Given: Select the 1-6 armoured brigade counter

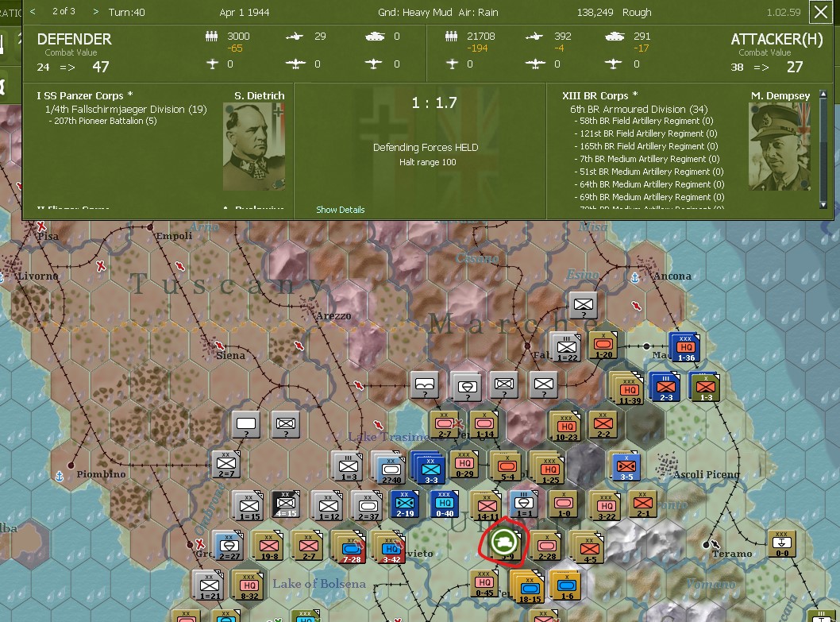Looking at the screenshot, I should tap(566, 585).
